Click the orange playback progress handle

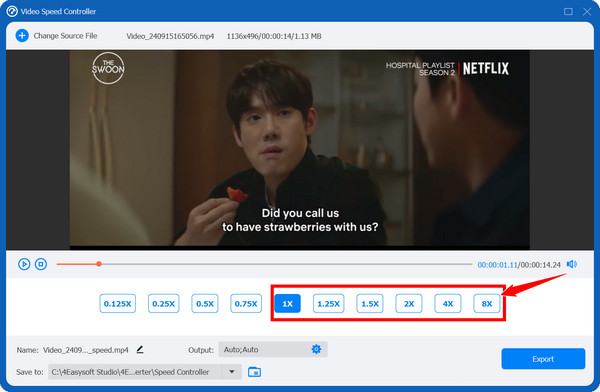99,264
